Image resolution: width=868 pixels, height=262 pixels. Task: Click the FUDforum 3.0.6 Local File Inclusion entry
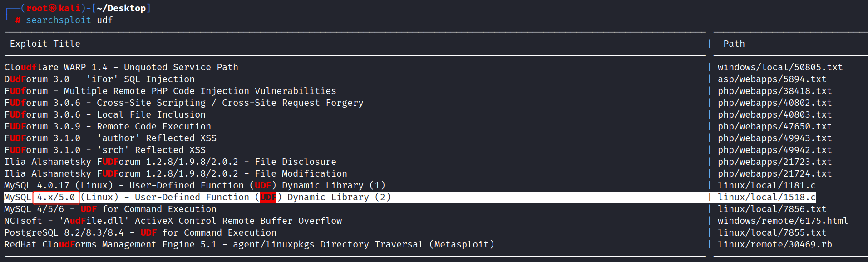pos(105,114)
